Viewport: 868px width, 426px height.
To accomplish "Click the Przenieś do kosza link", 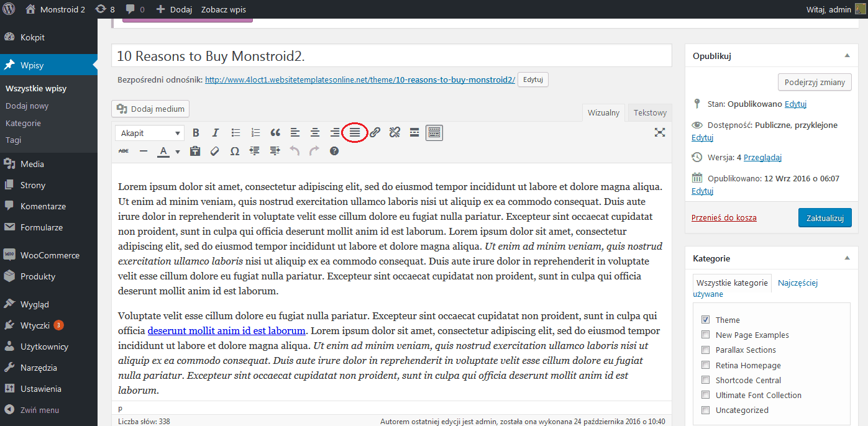I will [724, 218].
